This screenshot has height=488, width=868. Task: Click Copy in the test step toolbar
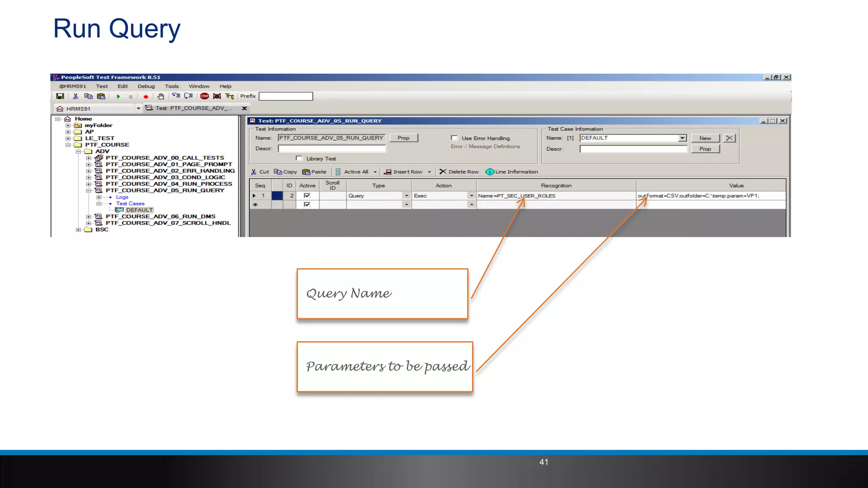click(x=286, y=172)
